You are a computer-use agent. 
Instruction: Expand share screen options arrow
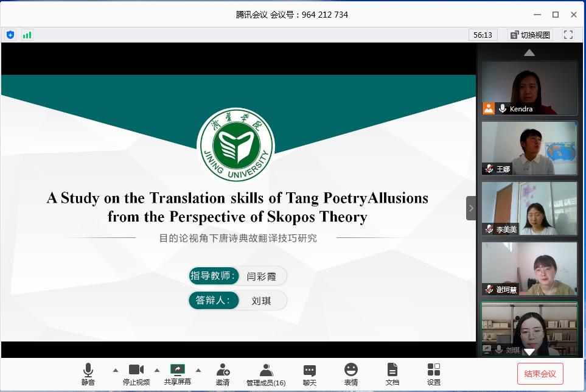coord(198,369)
